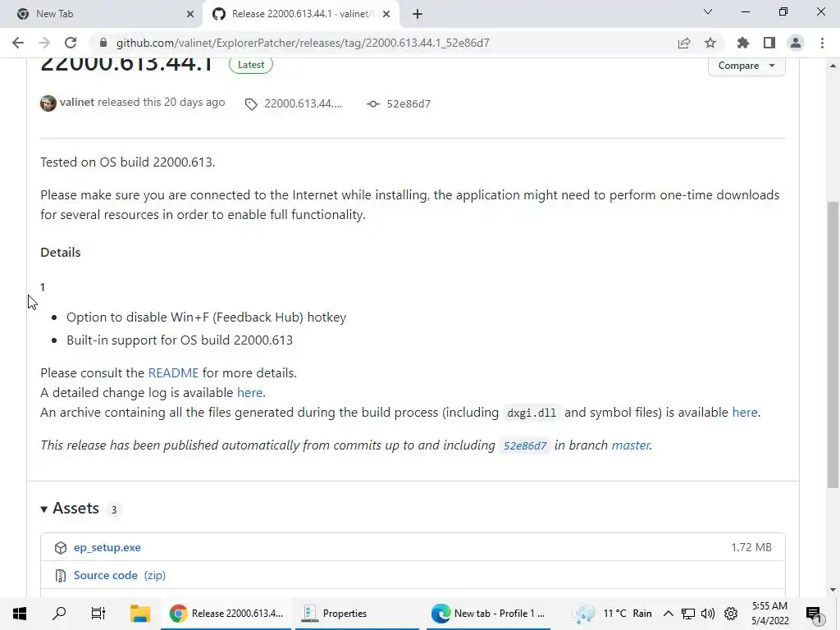The image size is (840, 630).
Task: Open build archive here link
Action: point(745,413)
